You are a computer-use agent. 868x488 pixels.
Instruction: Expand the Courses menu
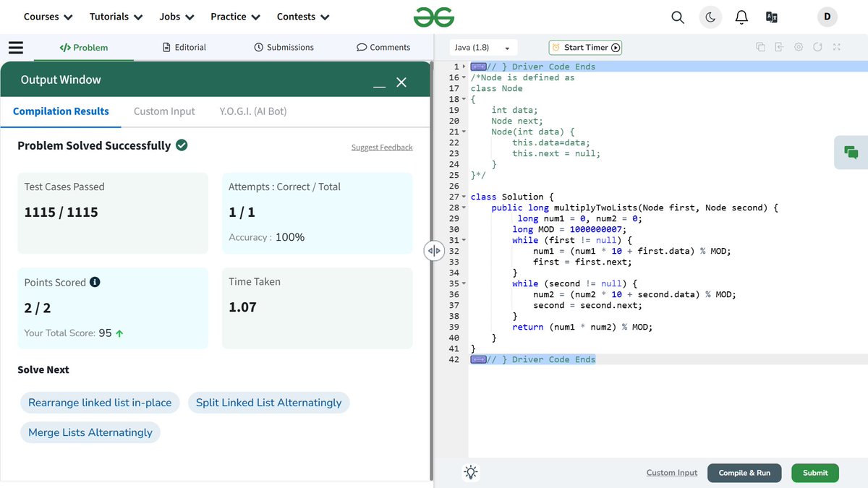tap(48, 17)
